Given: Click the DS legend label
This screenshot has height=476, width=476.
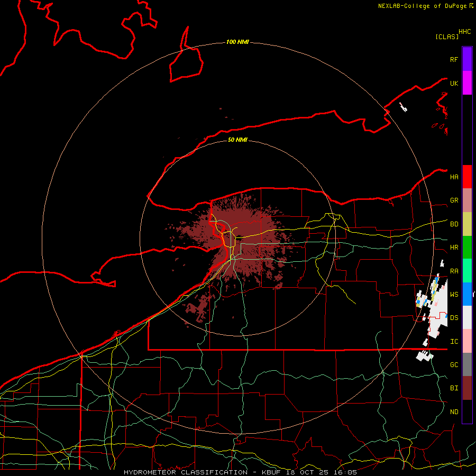Looking at the screenshot, I should [454, 318].
